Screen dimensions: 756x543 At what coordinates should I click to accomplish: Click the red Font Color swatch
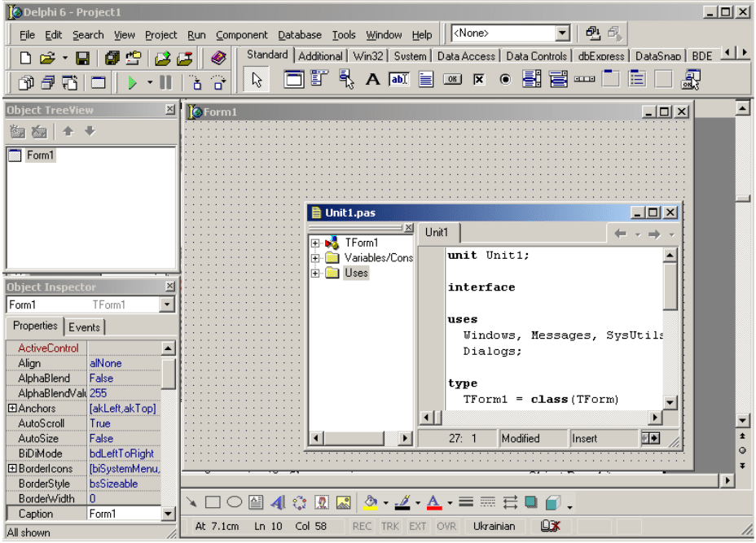(x=434, y=502)
